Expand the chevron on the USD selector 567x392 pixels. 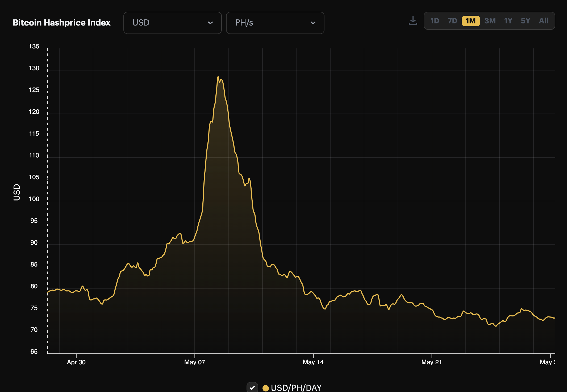210,23
